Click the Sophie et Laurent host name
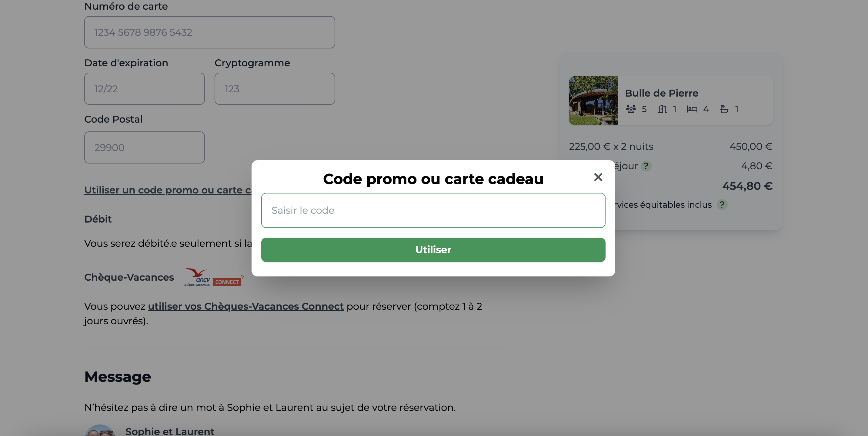This screenshot has height=436, width=868. [x=169, y=431]
